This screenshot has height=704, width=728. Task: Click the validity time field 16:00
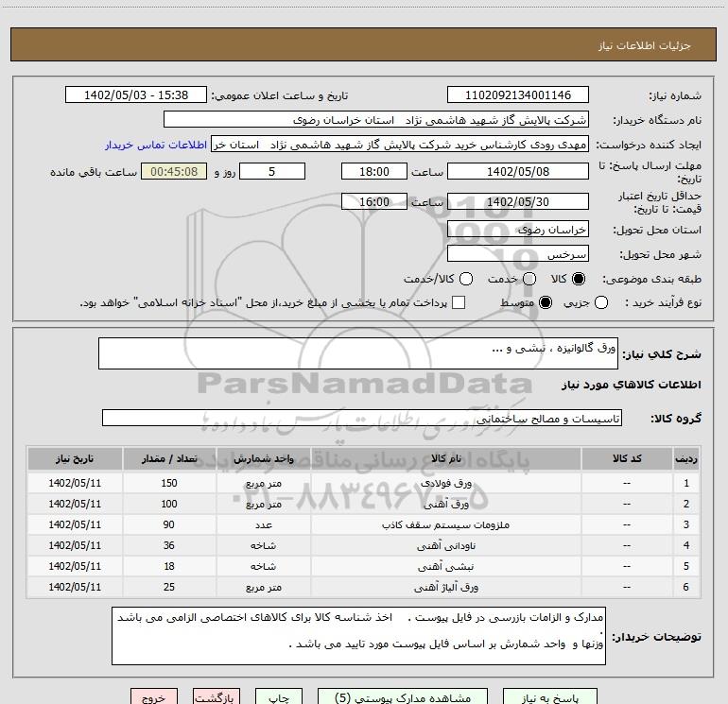(374, 201)
